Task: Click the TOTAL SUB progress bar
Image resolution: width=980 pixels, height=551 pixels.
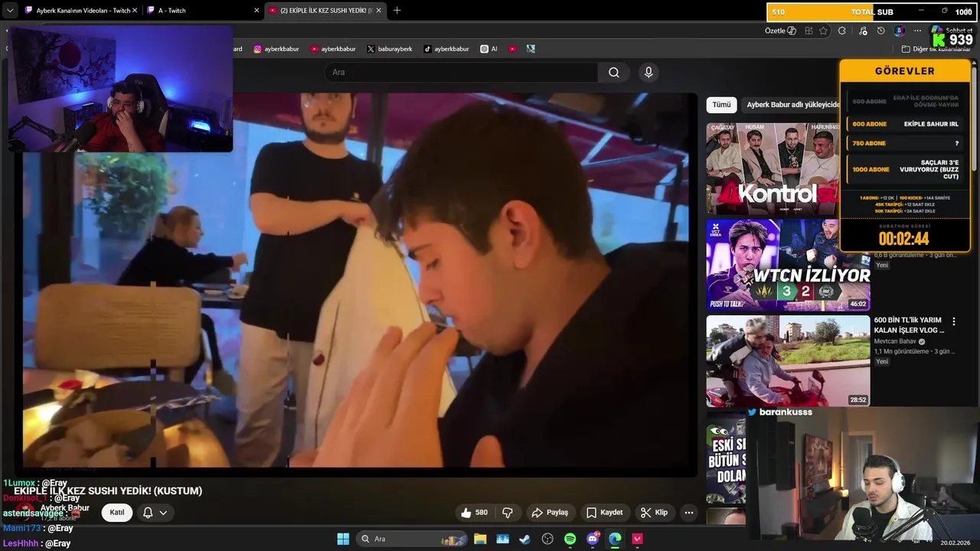Action: click(871, 12)
